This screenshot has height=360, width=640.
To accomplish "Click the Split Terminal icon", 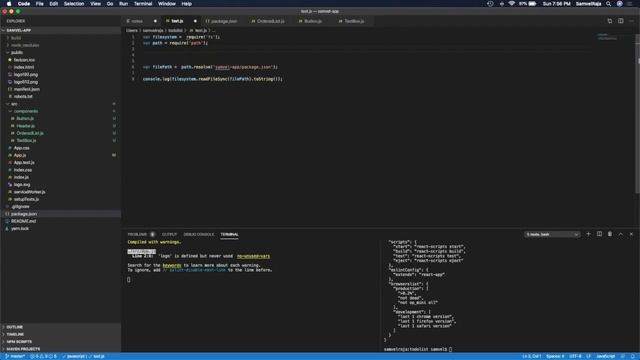I will point(599,234).
